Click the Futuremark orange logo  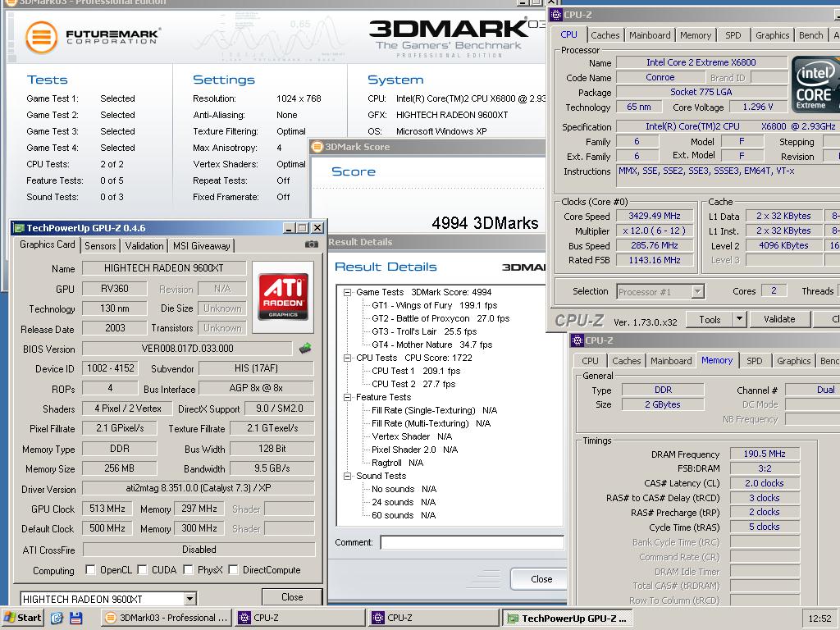pyautogui.click(x=41, y=38)
